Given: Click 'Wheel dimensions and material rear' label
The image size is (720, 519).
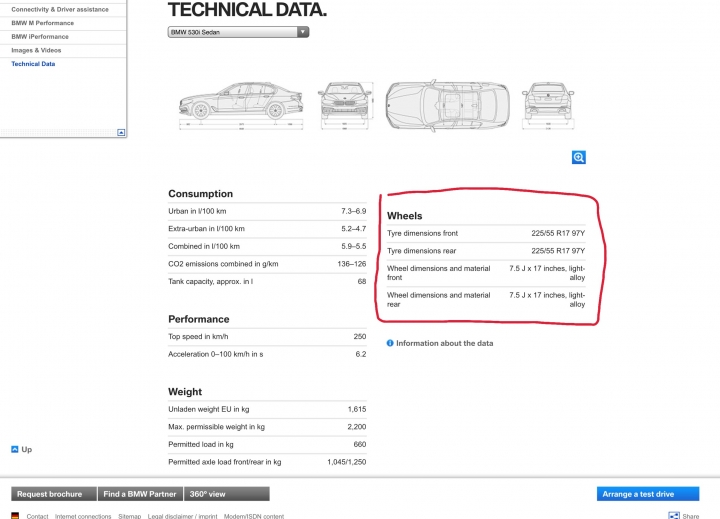Looking at the screenshot, I should (439, 299).
